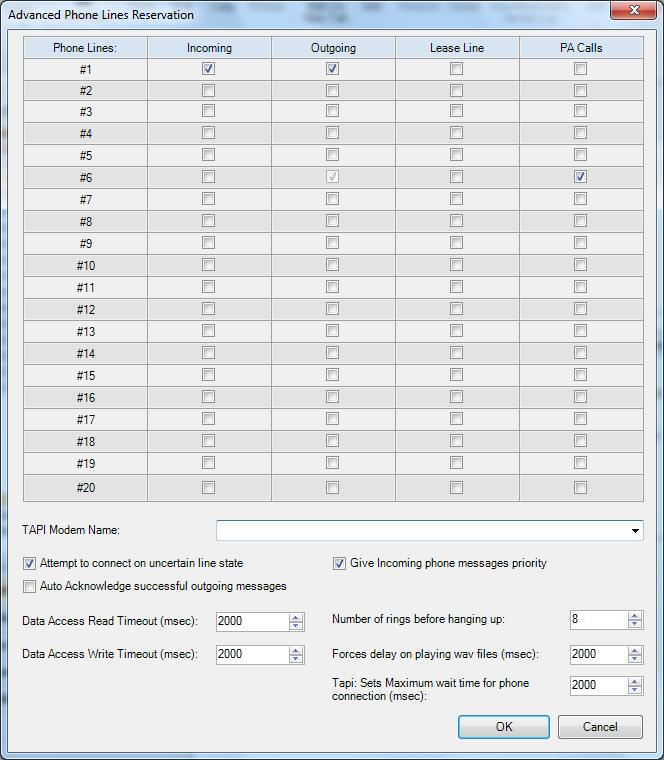
Task: Increase Data Access Read Timeout value
Action: click(296, 617)
